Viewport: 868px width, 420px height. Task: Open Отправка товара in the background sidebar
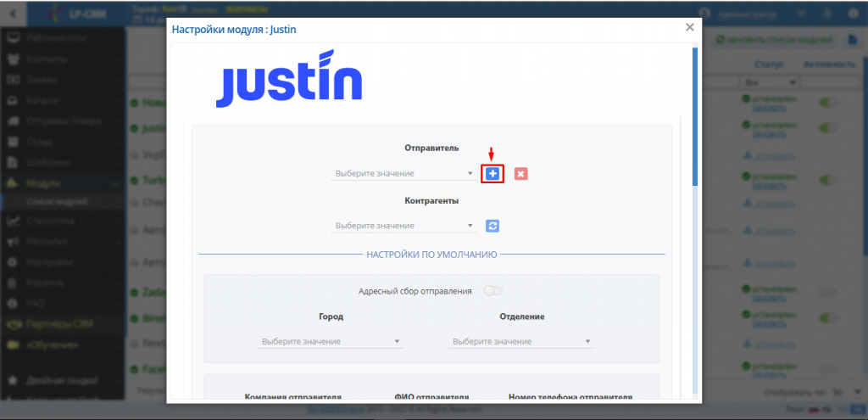63,120
